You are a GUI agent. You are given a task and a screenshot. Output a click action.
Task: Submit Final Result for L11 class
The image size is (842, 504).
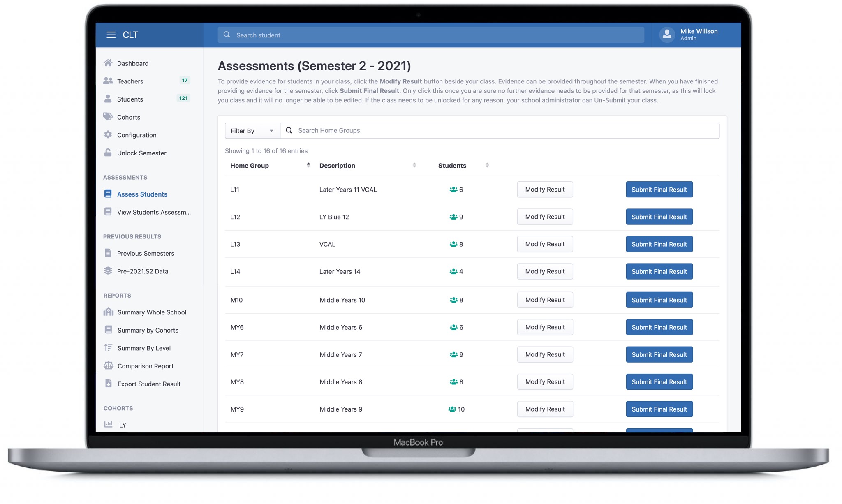(x=659, y=190)
